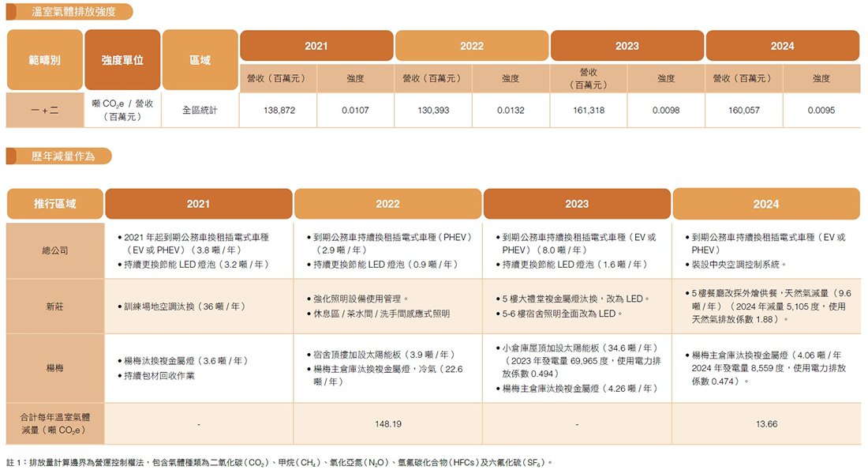This screenshot has width=868, height=470.
Task: Select the total reduction value 148.19
Action: [x=387, y=424]
